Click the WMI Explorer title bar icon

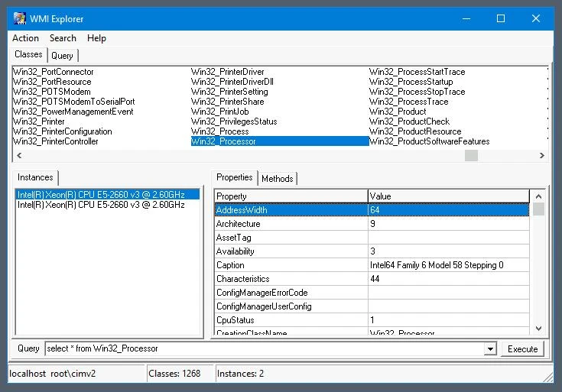point(21,18)
